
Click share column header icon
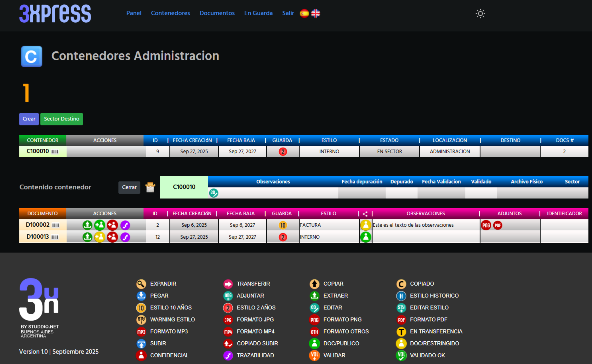365,214
